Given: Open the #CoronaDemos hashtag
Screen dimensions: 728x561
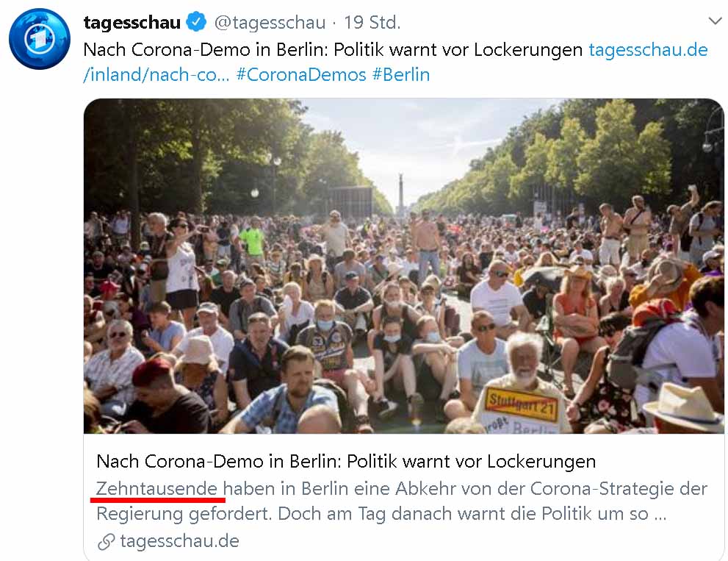Looking at the screenshot, I should pyautogui.click(x=301, y=74).
